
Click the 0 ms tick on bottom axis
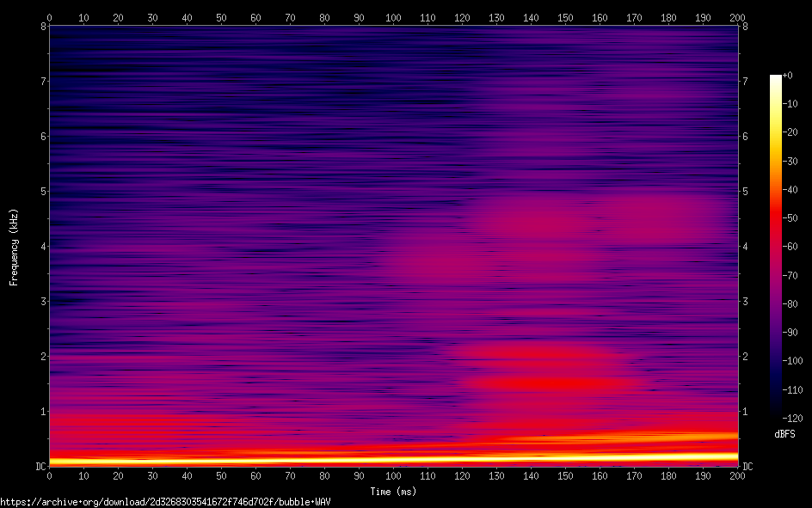point(49,475)
